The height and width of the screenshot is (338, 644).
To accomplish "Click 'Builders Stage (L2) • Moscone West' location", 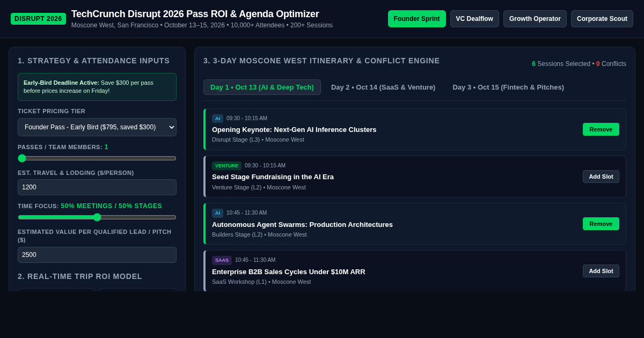I will pyautogui.click(x=259, y=234).
